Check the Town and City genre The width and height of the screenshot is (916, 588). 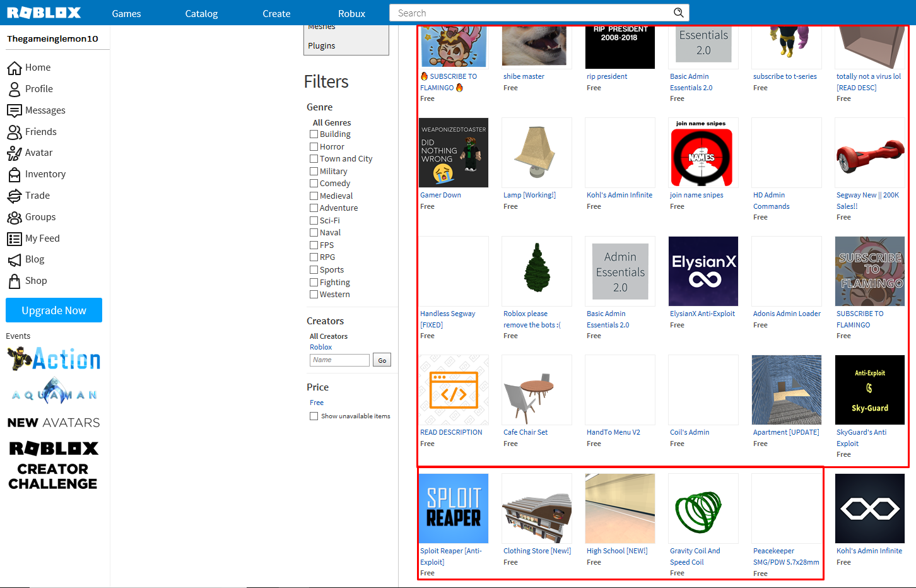pos(314,159)
